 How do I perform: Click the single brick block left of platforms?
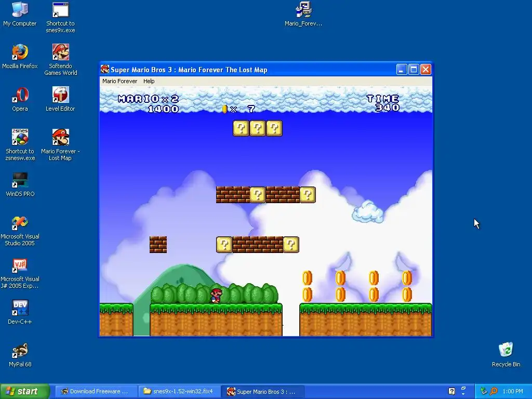point(158,245)
